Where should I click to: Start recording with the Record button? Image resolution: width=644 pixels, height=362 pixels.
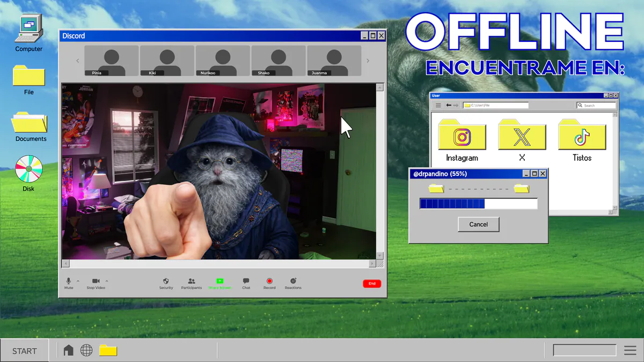(269, 283)
